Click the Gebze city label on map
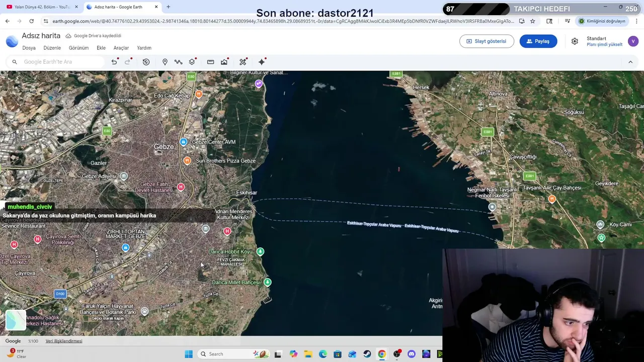Viewport: 644px width, 362px height. coord(164,147)
